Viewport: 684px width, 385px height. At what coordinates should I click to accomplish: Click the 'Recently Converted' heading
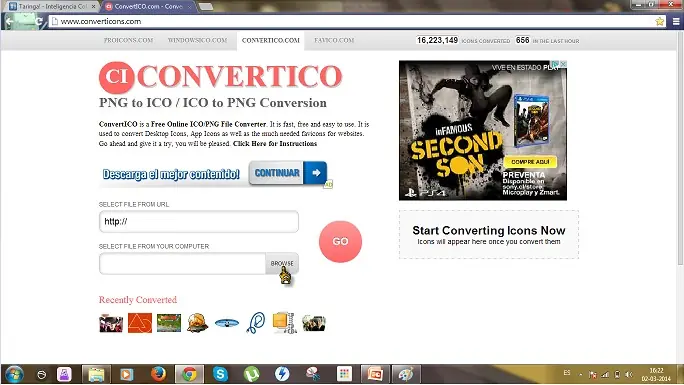click(138, 300)
